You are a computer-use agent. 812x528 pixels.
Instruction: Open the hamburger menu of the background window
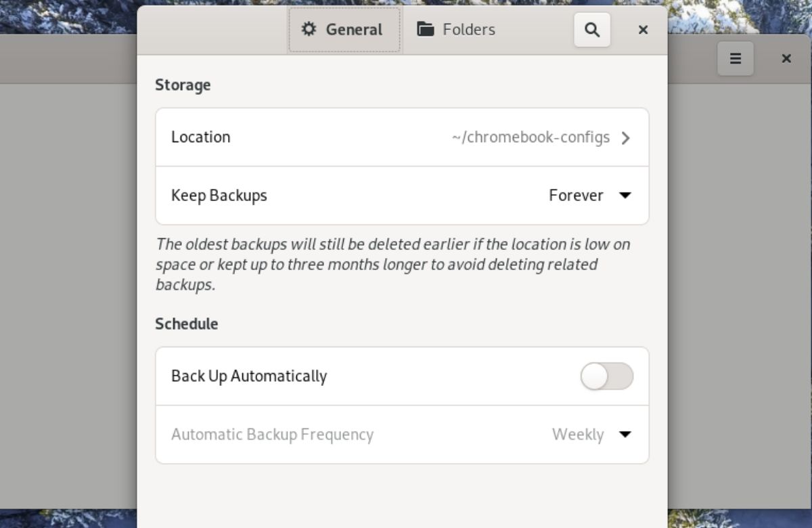[736, 58]
